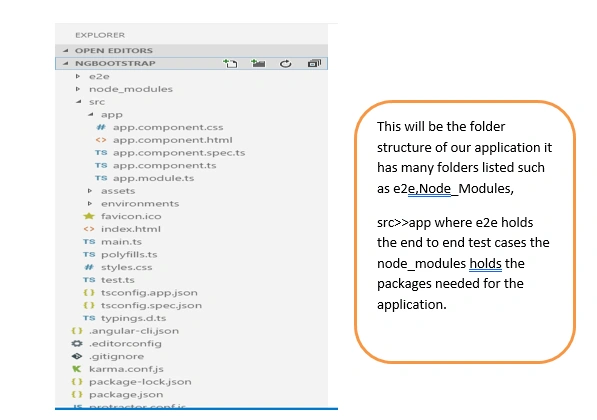
Task: Open favicon.ico in the tree
Action: click(131, 216)
